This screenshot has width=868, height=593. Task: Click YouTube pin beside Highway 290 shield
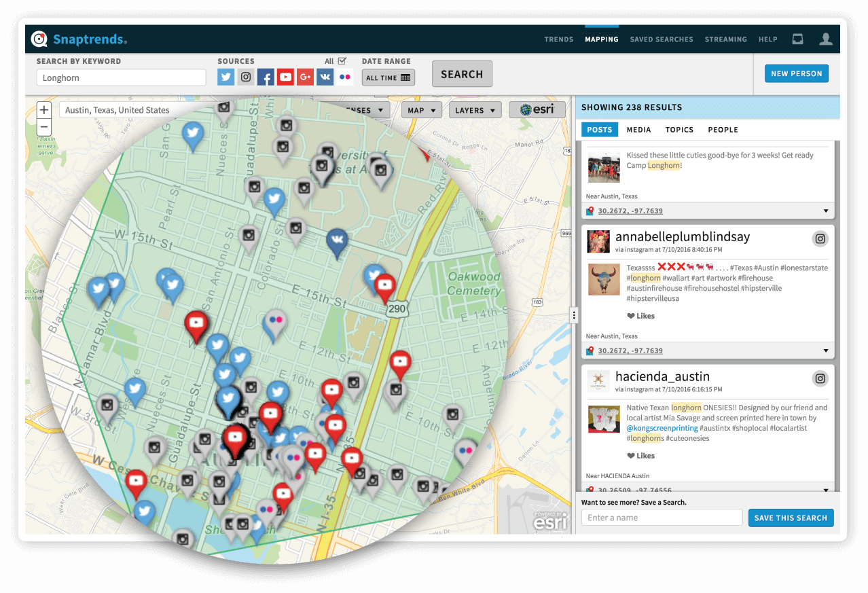[385, 287]
